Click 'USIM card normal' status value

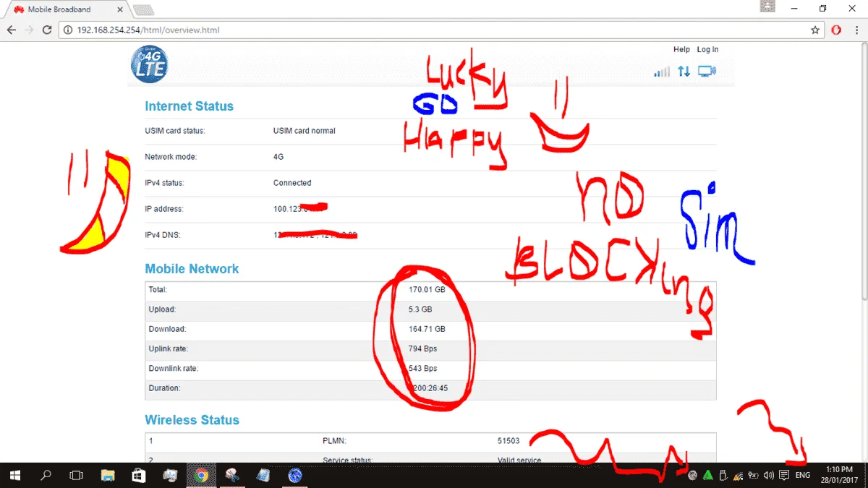(x=305, y=131)
